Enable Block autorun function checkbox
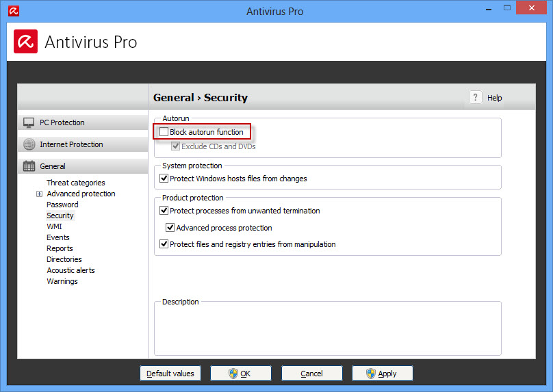 click(x=164, y=132)
